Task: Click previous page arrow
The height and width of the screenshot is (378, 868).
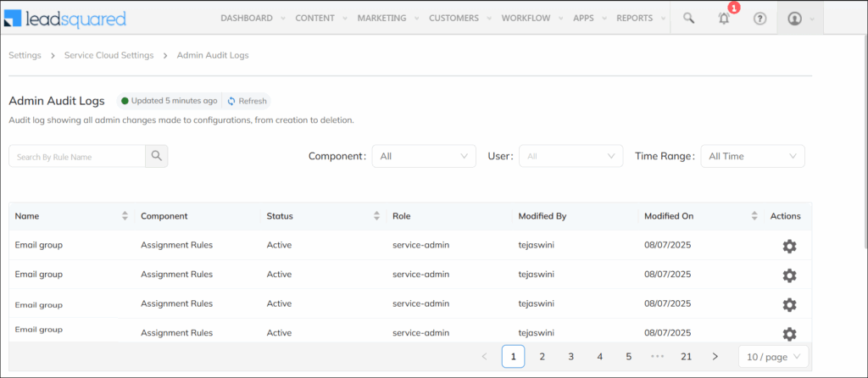Action: click(484, 357)
